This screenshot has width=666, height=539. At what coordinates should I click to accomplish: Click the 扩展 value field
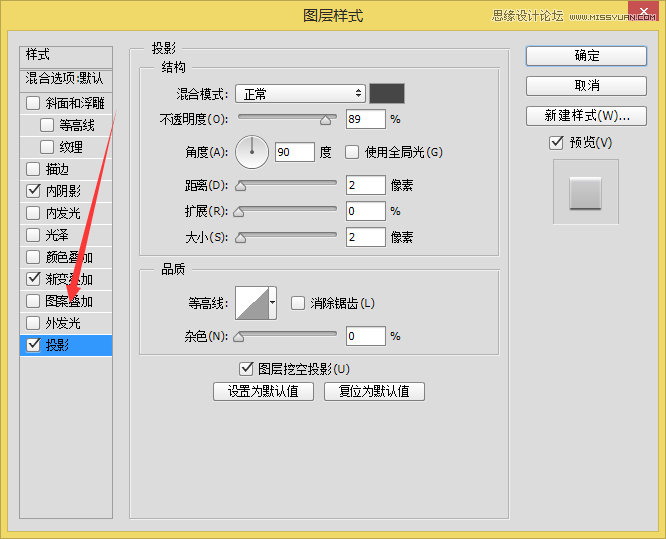click(366, 211)
